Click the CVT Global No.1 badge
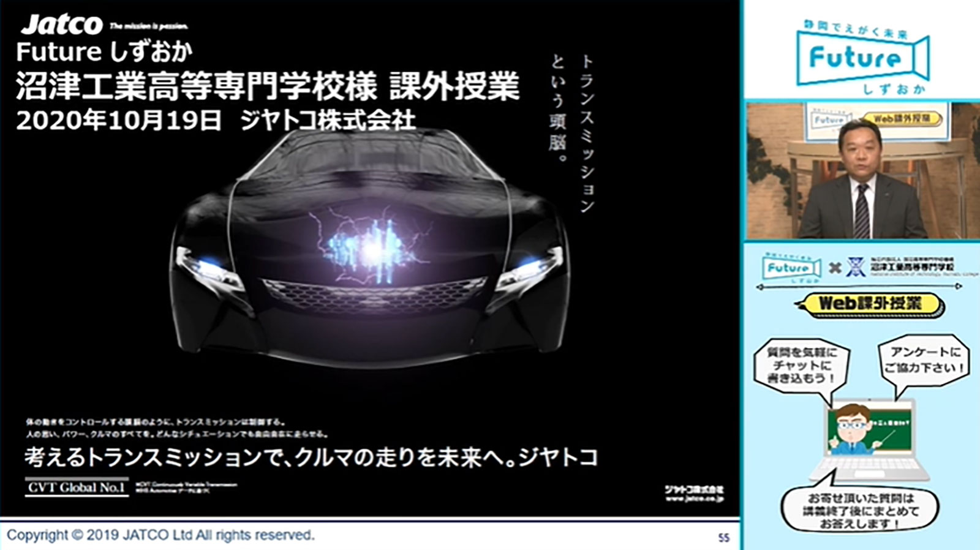The height and width of the screenshot is (550, 980). tap(77, 488)
